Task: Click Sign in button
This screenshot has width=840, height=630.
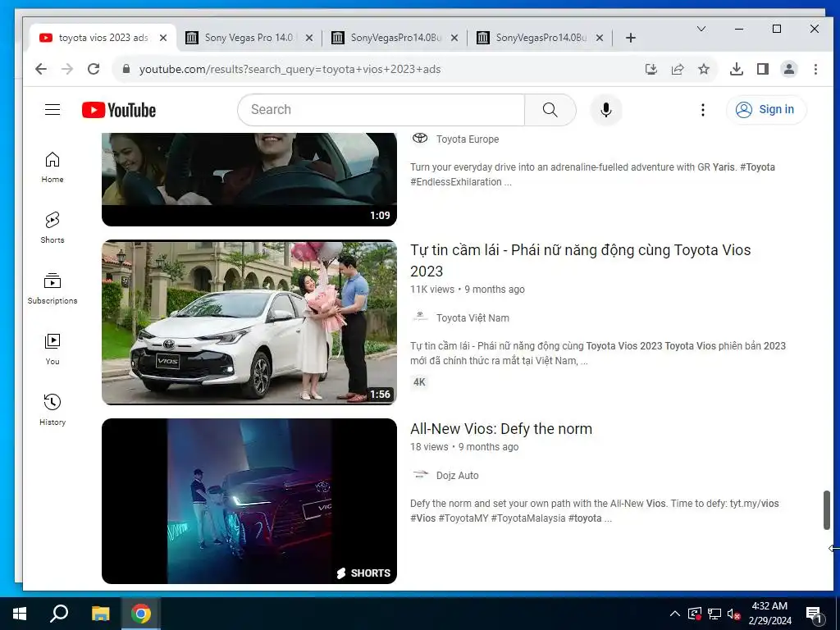Action: [766, 110]
